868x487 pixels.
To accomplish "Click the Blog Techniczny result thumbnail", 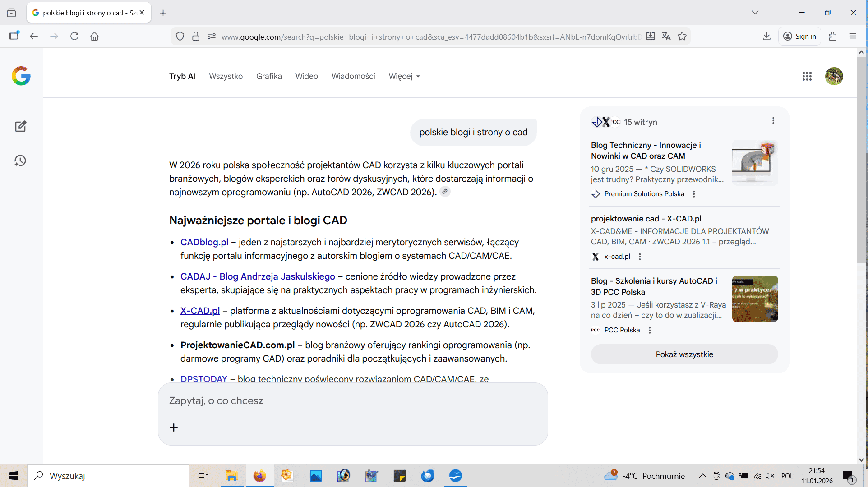I will click(x=755, y=163).
